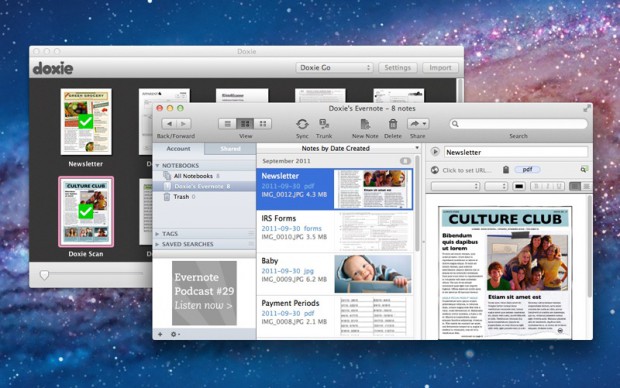This screenshot has height=388, width=620.
Task: Select Newsletter scan thumbnail in Doxie
Action: click(86, 122)
